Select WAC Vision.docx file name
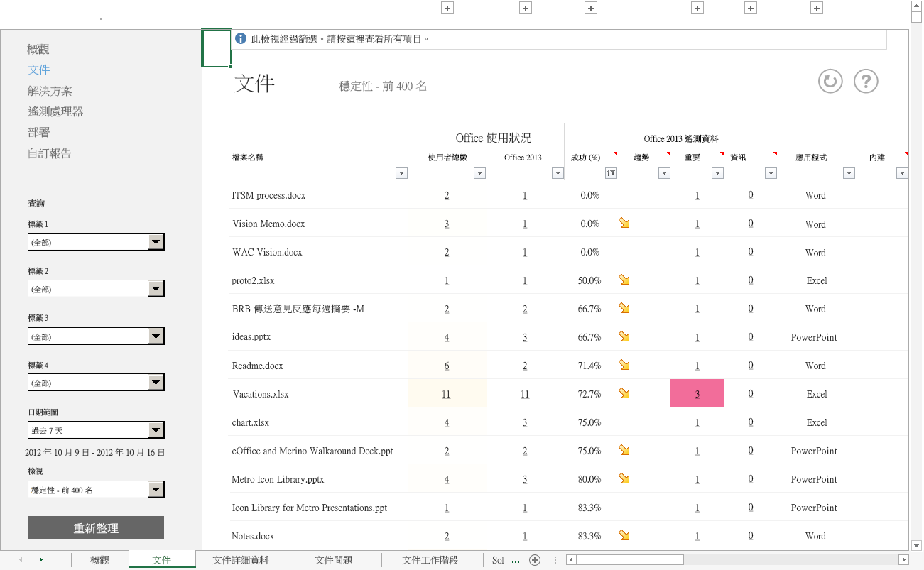 click(267, 252)
